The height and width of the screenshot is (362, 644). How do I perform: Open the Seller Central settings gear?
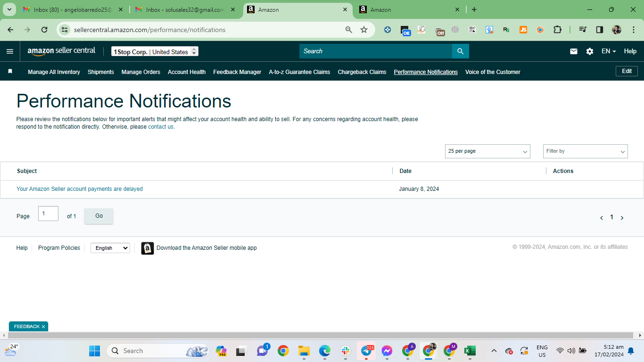[x=590, y=51]
